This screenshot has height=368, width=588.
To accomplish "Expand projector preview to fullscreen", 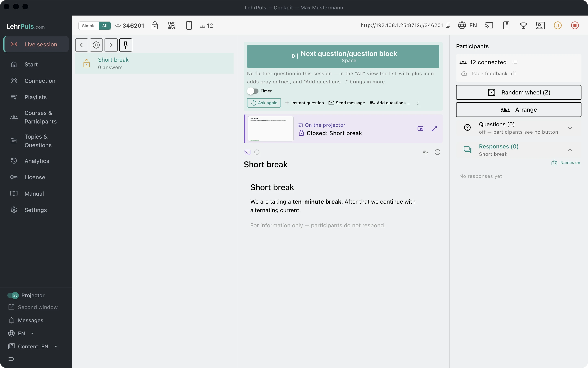I will click(x=434, y=129).
